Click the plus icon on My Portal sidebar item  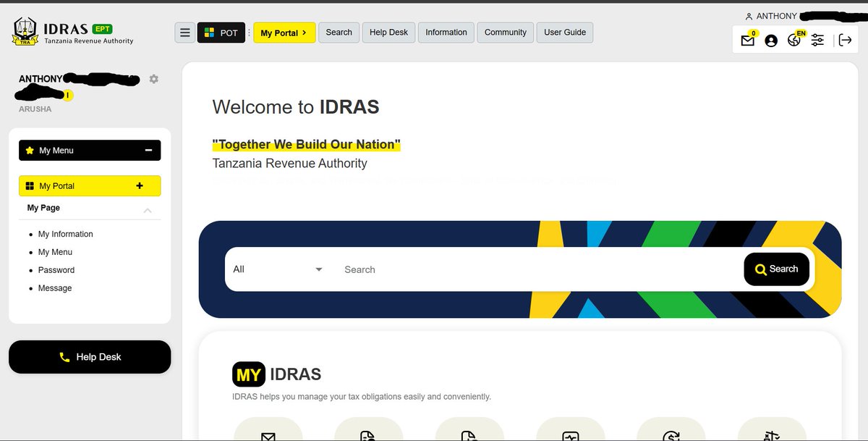click(x=140, y=186)
